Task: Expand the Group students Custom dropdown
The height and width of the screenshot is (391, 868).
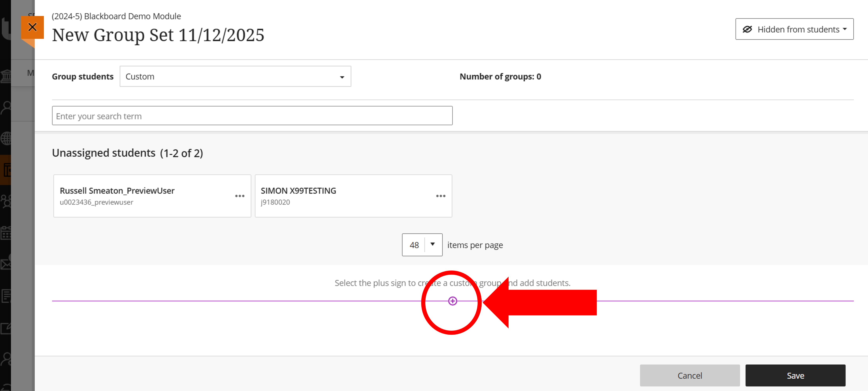Action: pyautogui.click(x=235, y=77)
